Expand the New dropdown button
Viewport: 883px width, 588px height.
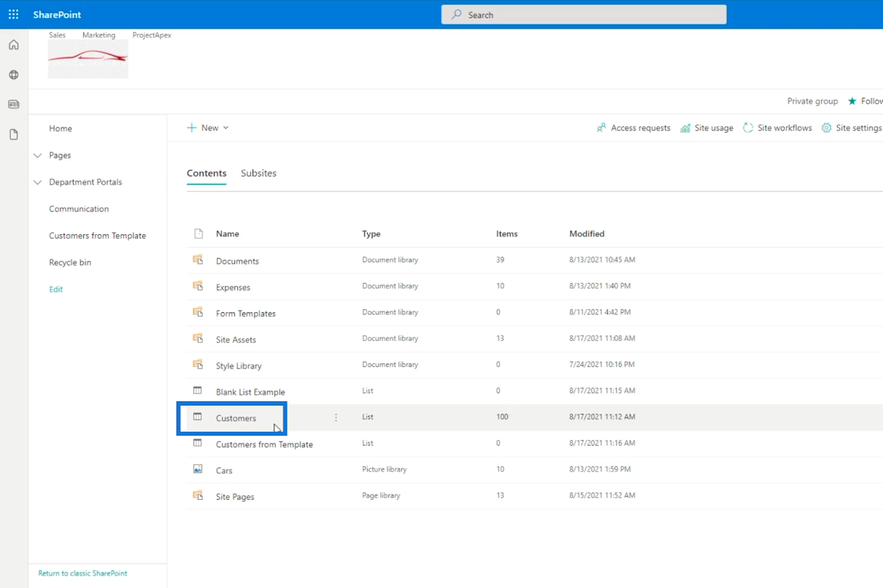click(x=208, y=128)
